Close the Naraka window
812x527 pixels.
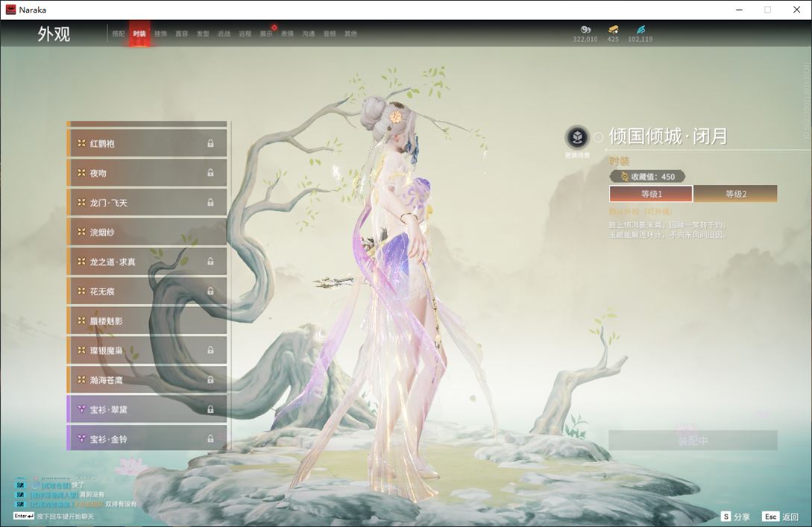tap(796, 10)
